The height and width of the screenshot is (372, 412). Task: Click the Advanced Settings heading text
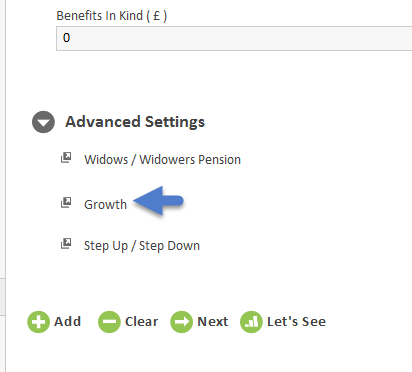pos(135,122)
